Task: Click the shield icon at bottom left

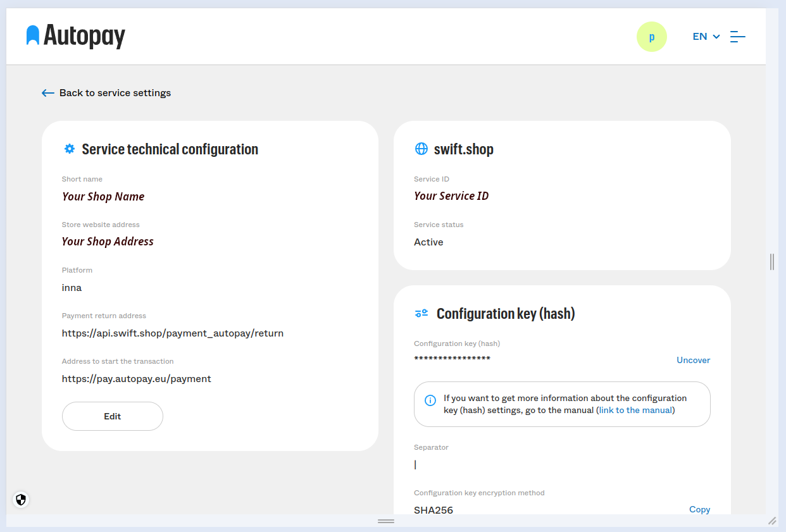Action: [21, 500]
